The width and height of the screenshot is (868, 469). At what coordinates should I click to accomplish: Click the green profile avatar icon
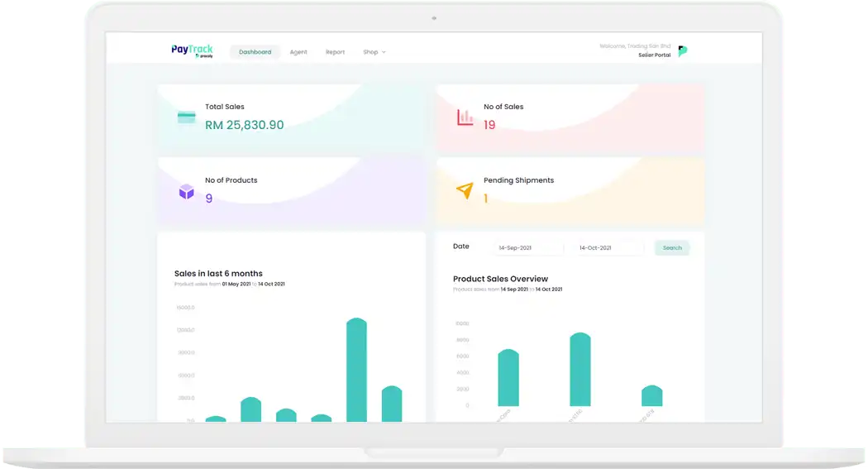point(683,51)
